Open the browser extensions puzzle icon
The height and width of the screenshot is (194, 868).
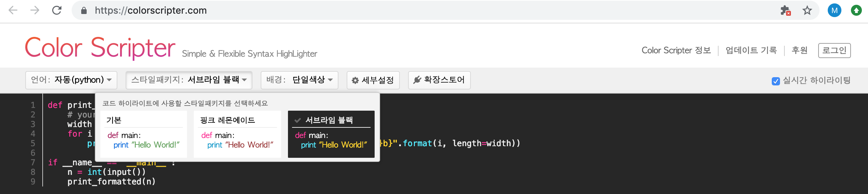(785, 11)
